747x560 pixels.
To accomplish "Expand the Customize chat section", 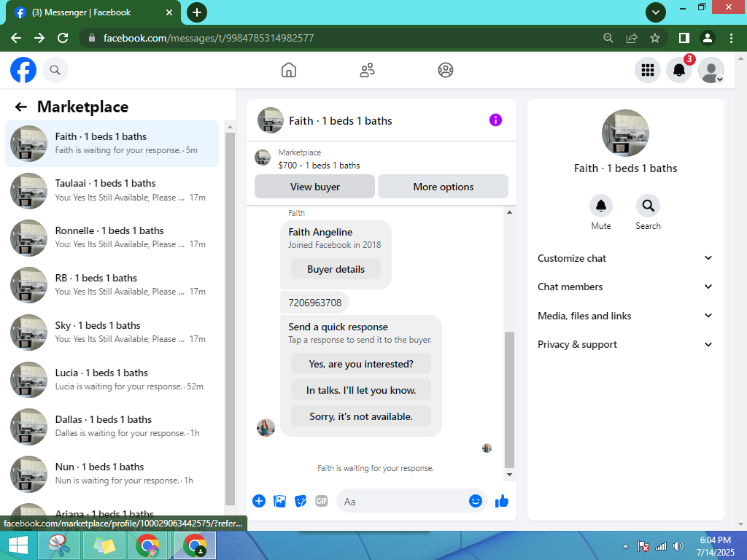I will [x=624, y=258].
